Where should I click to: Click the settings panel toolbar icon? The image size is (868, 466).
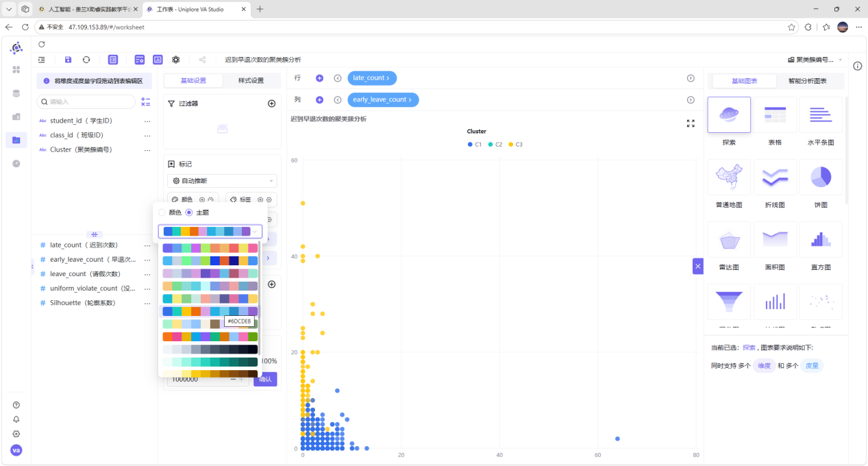point(140,60)
